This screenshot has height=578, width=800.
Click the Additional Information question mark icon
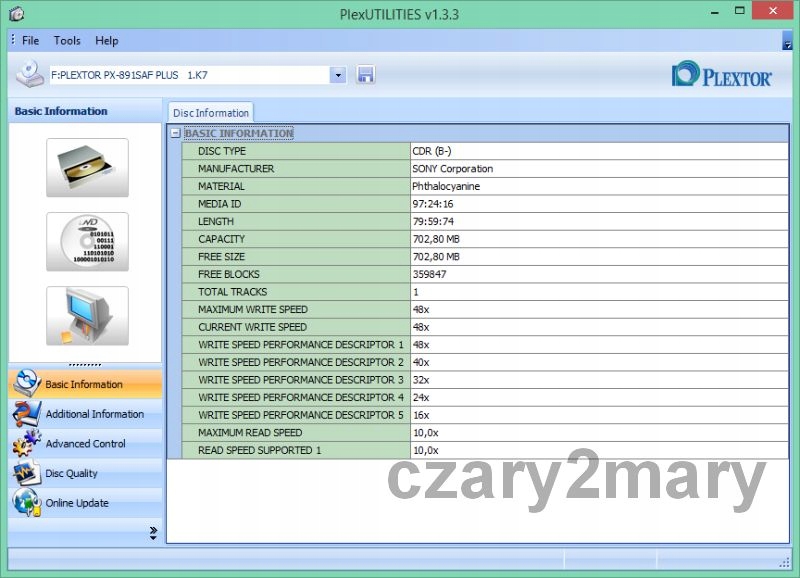pos(26,413)
